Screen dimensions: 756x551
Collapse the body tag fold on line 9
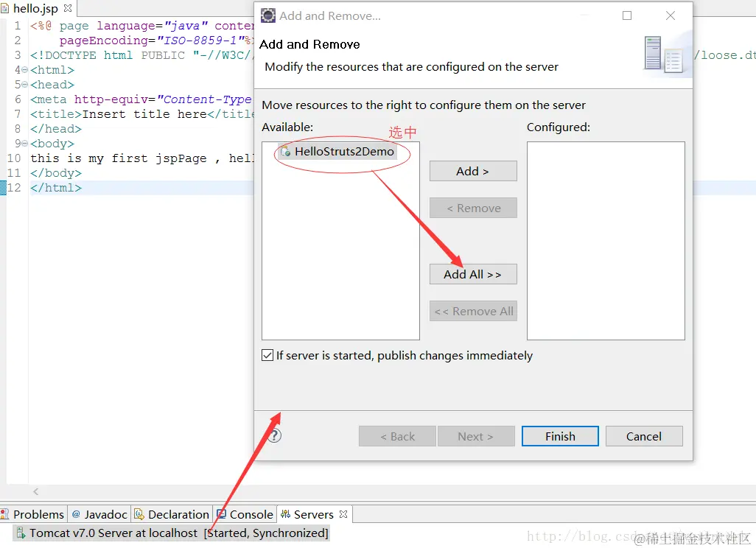click(x=25, y=144)
